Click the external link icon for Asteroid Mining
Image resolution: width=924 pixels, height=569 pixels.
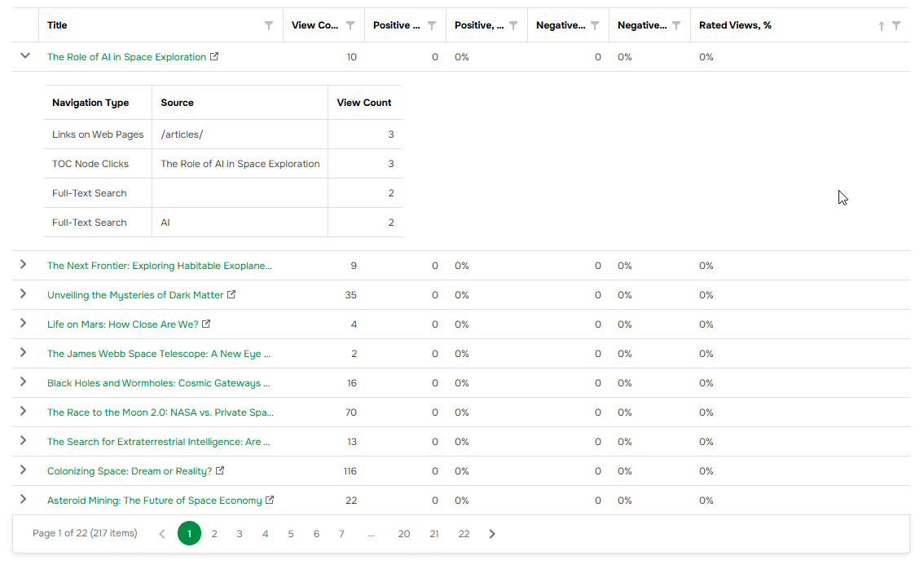pos(270,500)
